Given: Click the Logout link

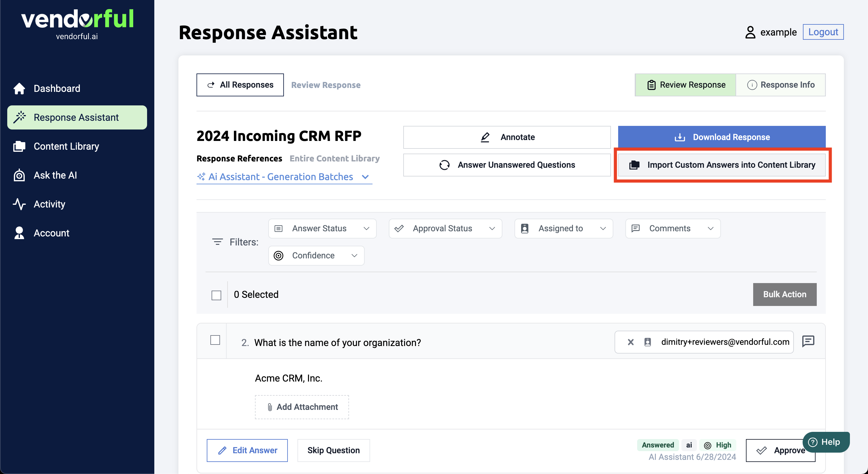Looking at the screenshot, I should coord(823,32).
